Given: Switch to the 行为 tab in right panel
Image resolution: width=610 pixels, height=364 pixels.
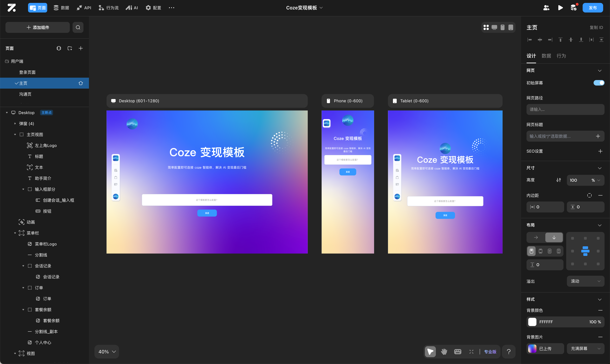Looking at the screenshot, I should 561,56.
